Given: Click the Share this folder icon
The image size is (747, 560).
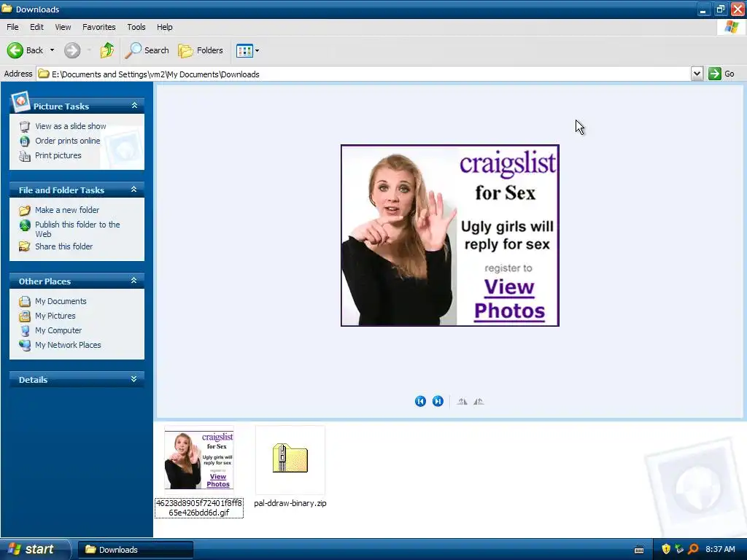Looking at the screenshot, I should [x=25, y=246].
